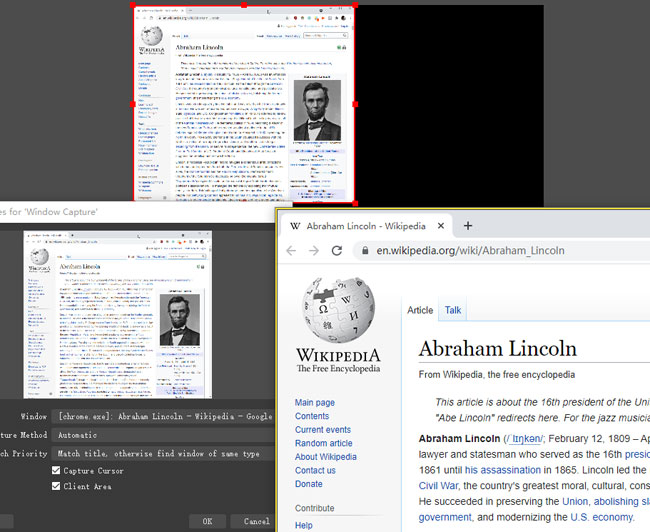Select the Abraham Lincoln - Wikipedia browser tab
The height and width of the screenshot is (532, 650).
click(366, 226)
